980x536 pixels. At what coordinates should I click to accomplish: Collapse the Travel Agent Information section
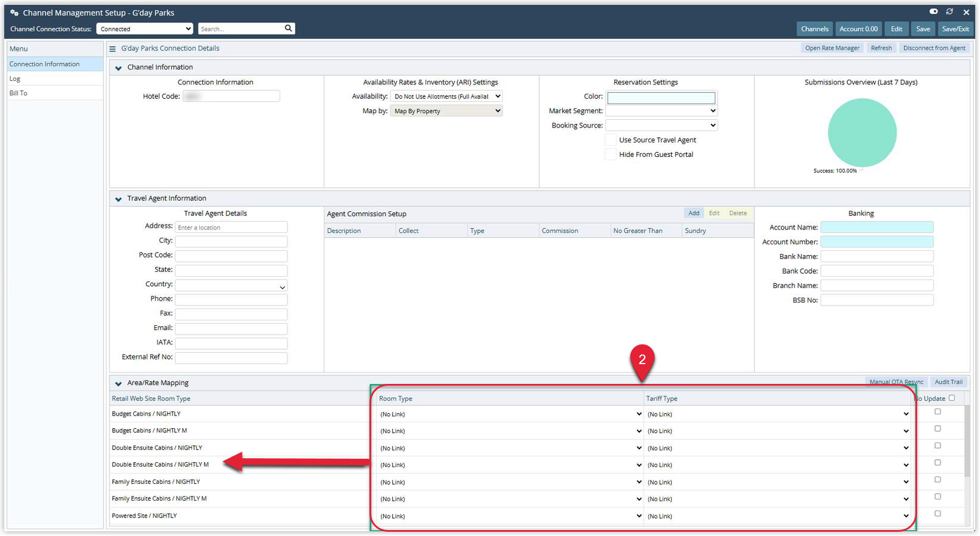click(119, 199)
